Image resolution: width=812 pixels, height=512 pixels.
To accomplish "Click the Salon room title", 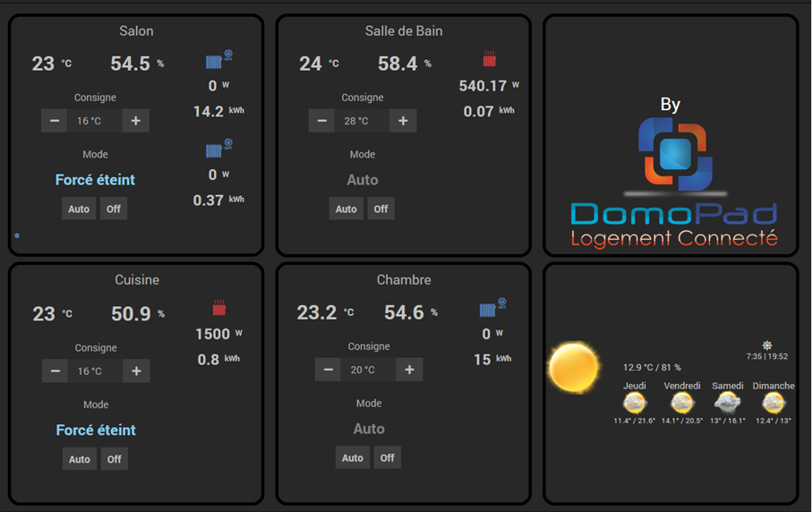I will click(x=136, y=31).
